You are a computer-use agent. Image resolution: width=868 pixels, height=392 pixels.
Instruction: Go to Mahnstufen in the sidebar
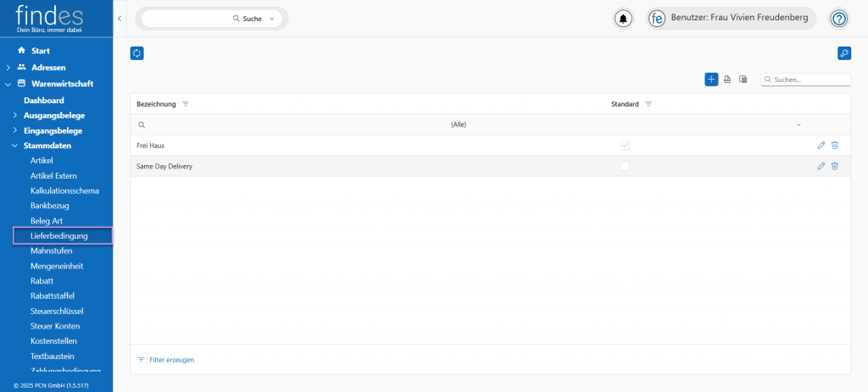point(51,251)
